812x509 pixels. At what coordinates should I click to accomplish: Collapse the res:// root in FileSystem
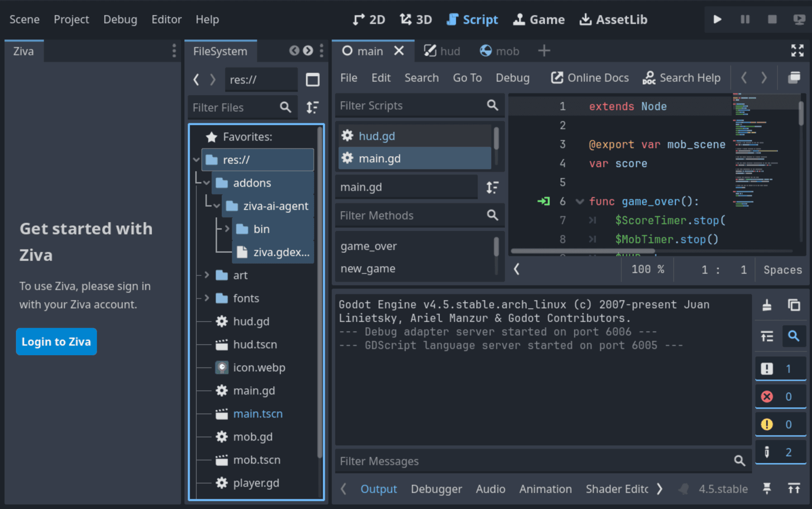coord(196,159)
